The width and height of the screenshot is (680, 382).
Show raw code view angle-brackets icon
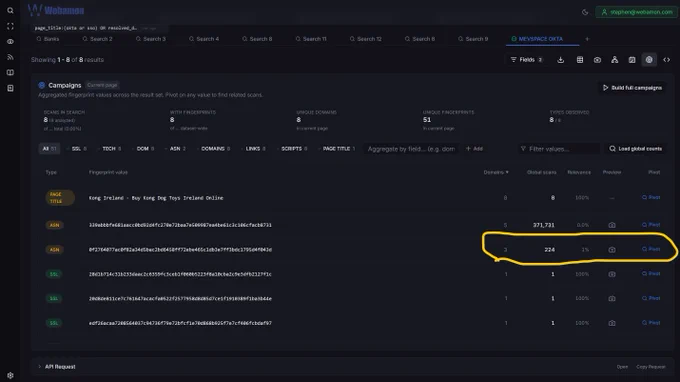click(667, 60)
